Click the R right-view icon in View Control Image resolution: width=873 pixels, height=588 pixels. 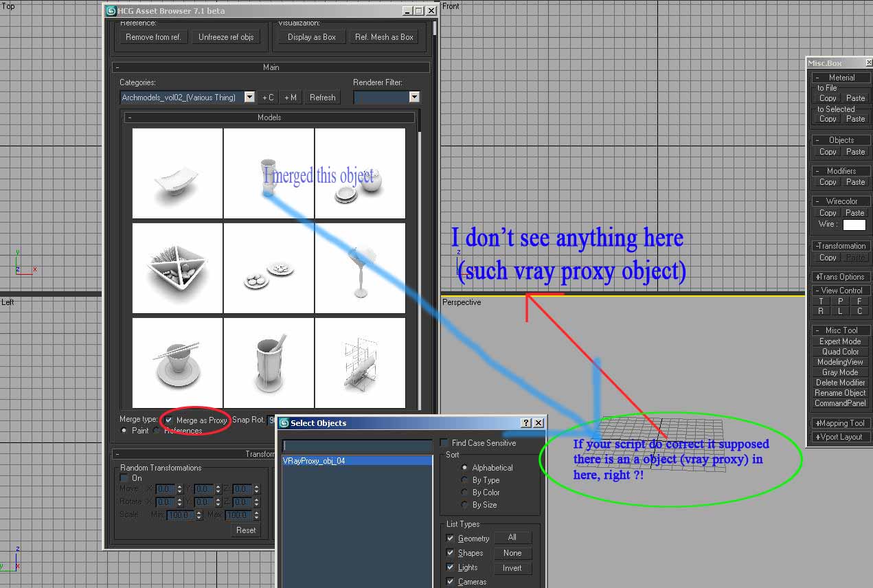821,310
